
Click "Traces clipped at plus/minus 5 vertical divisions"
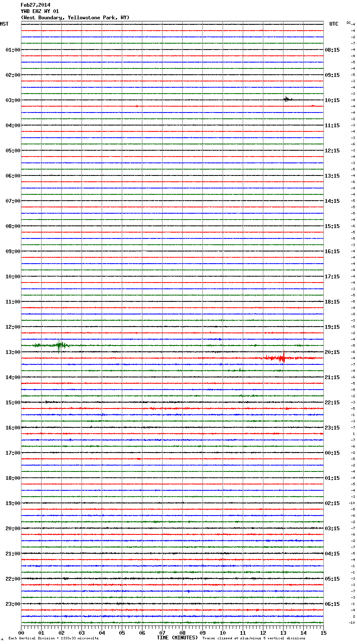[x=254, y=639]
